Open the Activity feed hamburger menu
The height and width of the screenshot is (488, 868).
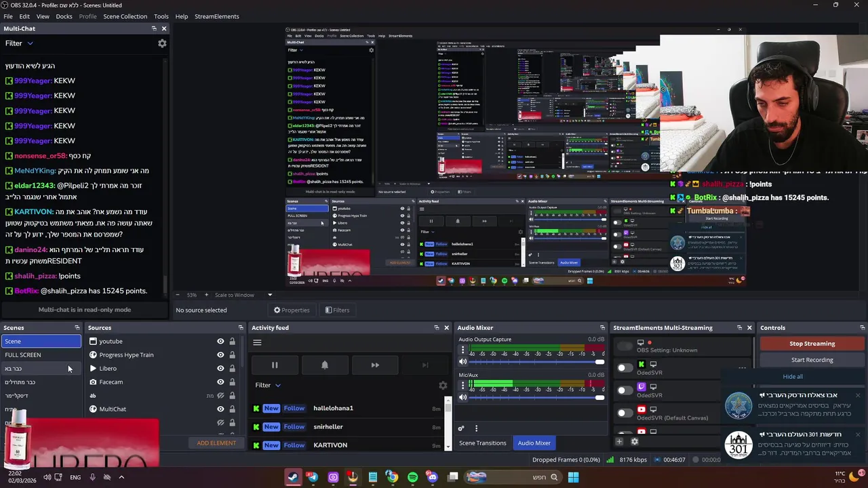point(257,342)
